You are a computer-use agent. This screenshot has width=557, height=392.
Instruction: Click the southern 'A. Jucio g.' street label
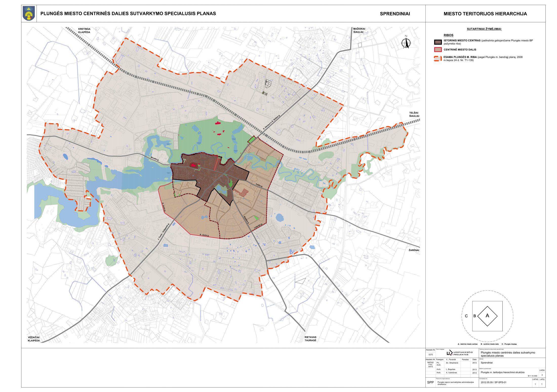tap(204, 235)
